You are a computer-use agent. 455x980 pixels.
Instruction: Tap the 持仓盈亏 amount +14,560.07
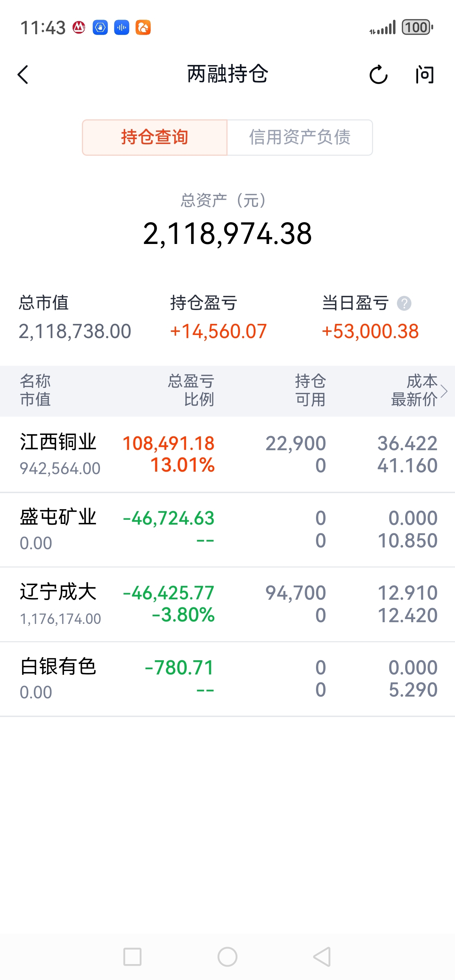(x=218, y=332)
